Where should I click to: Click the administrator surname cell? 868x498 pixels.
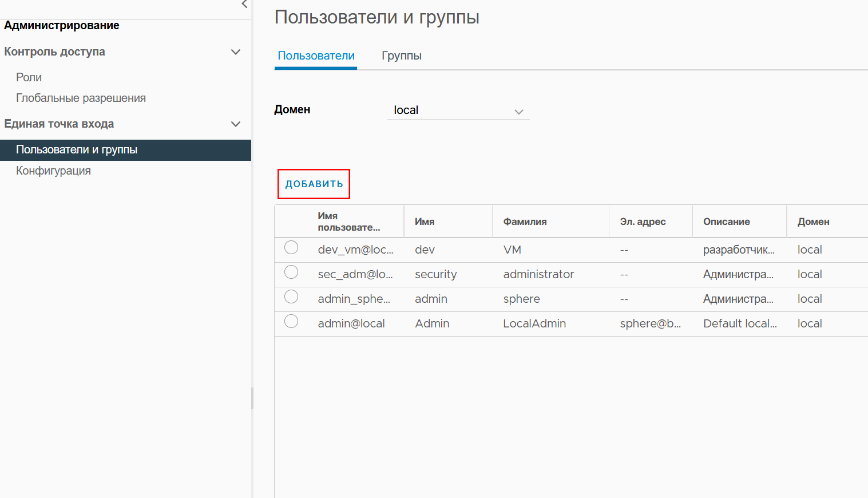click(538, 275)
